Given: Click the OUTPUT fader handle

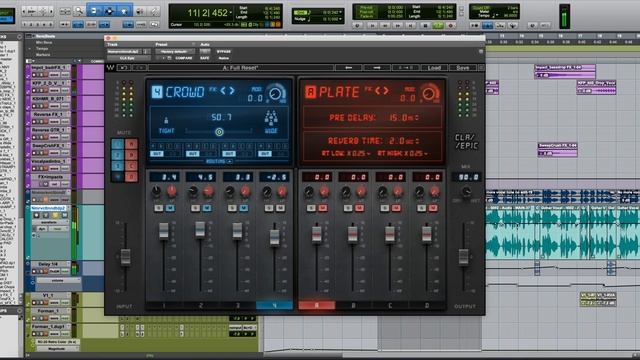Looking at the screenshot, I should tap(463, 257).
